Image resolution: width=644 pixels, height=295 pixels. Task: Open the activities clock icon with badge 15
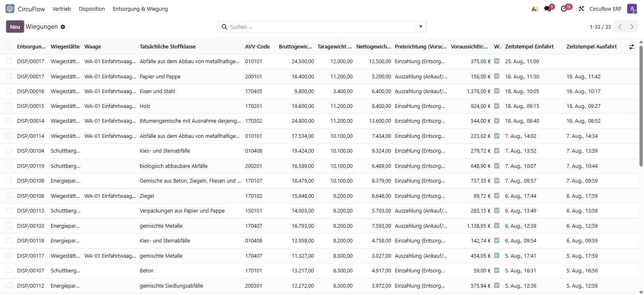[565, 9]
